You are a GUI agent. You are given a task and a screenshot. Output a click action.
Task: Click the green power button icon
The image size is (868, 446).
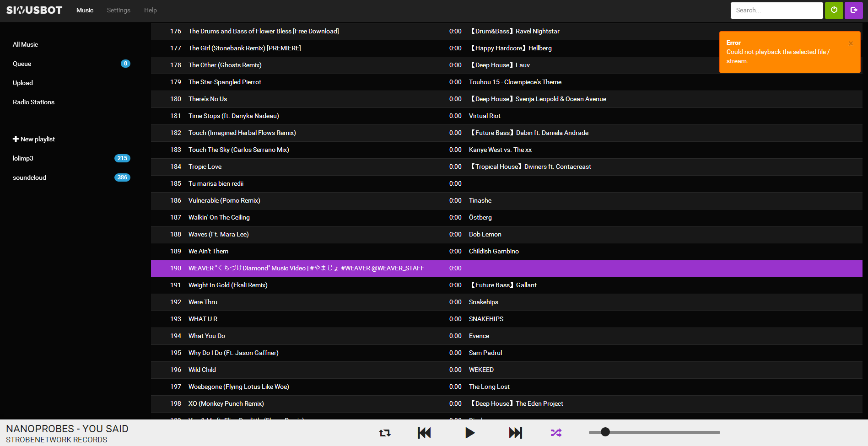tap(834, 10)
